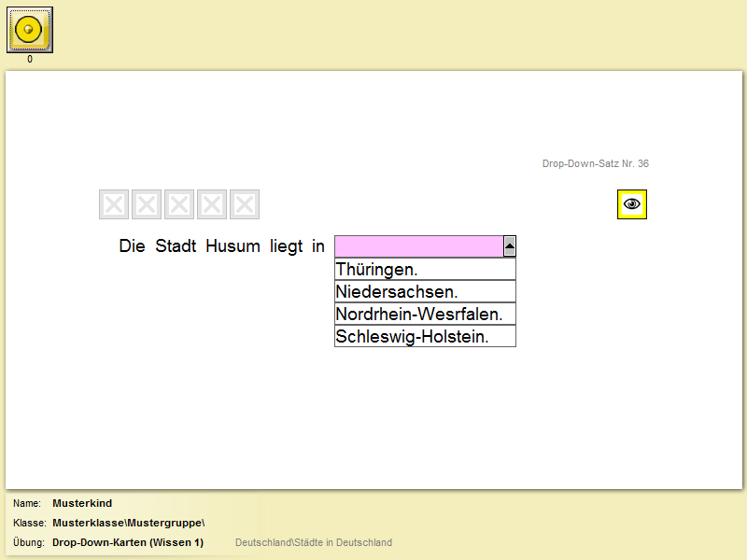Click the second X progress box

tap(147, 204)
